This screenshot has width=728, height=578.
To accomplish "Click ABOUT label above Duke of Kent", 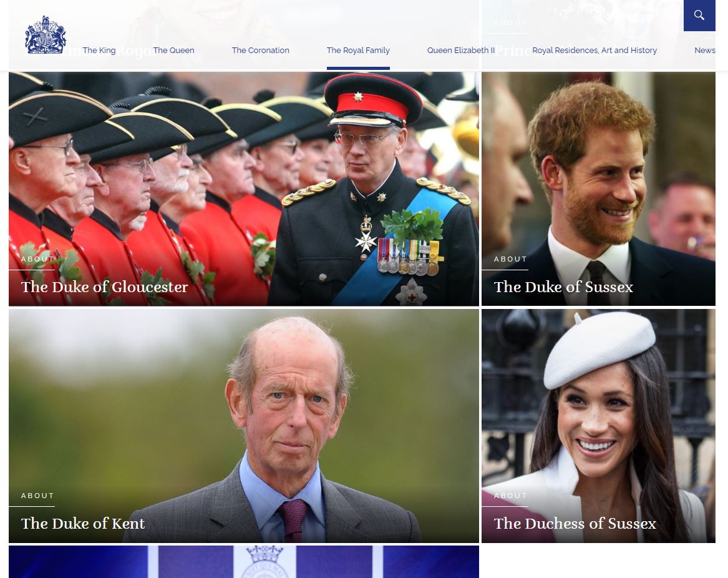I will [37, 496].
